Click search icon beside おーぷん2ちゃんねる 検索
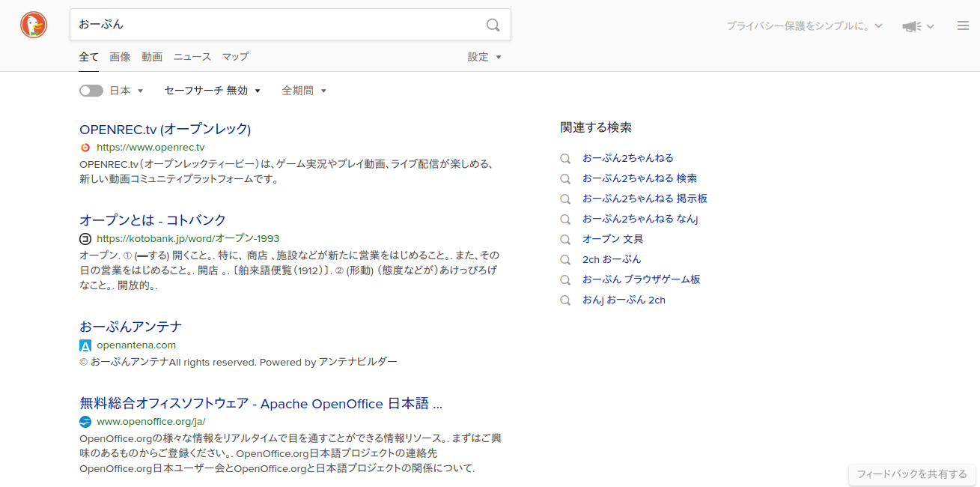This screenshot has height=487, width=980. (566, 179)
